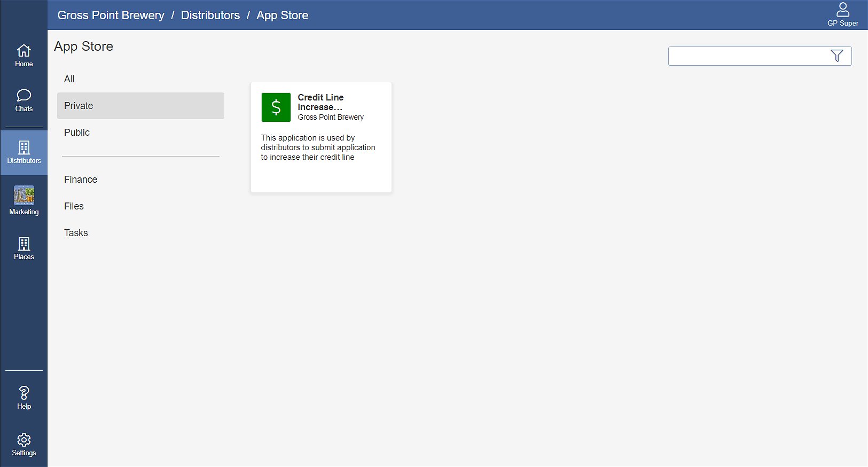Screen dimensions: 868x467
Task: Filter apps by Files
Action: pos(140,206)
